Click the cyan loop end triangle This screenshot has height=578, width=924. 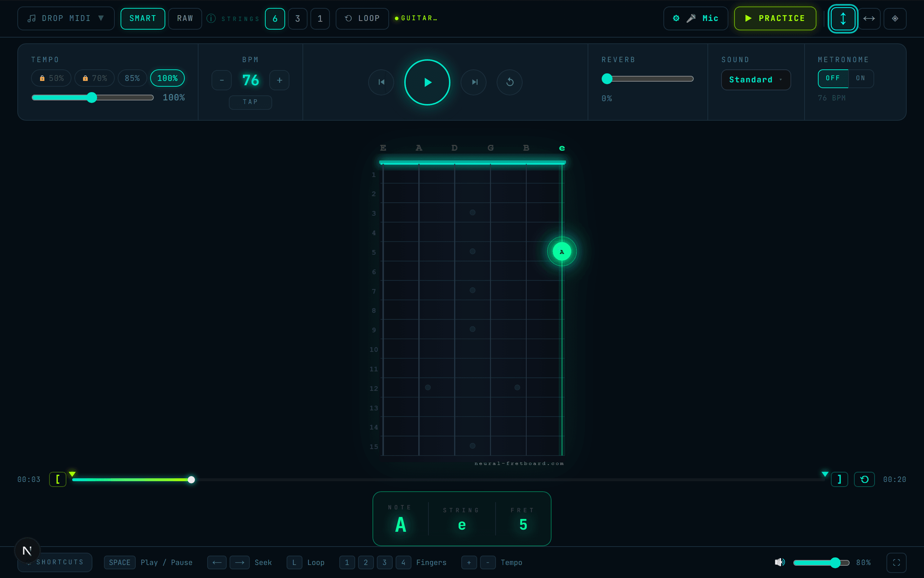[x=825, y=474]
